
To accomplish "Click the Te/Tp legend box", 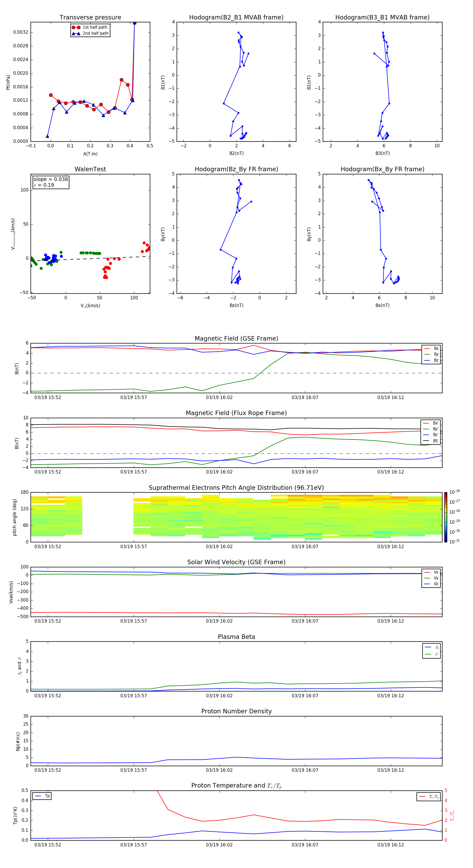I will tap(429, 796).
